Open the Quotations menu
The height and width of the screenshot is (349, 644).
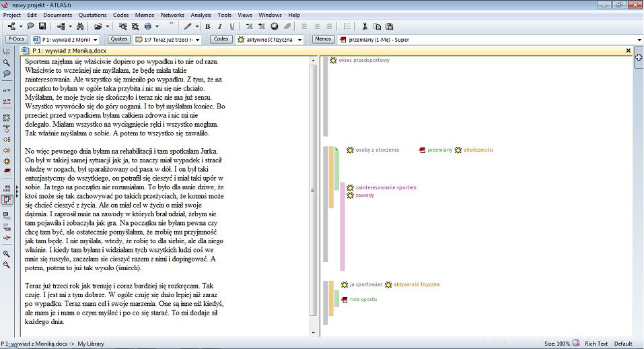[x=92, y=15]
